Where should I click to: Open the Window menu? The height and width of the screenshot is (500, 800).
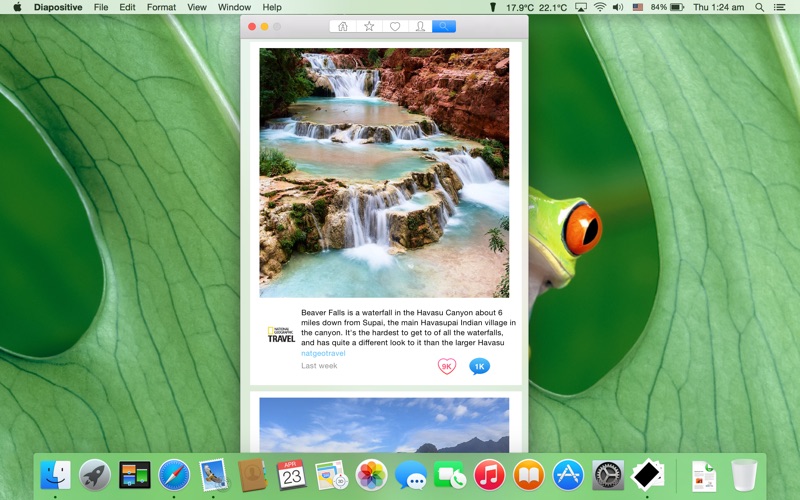[234, 7]
